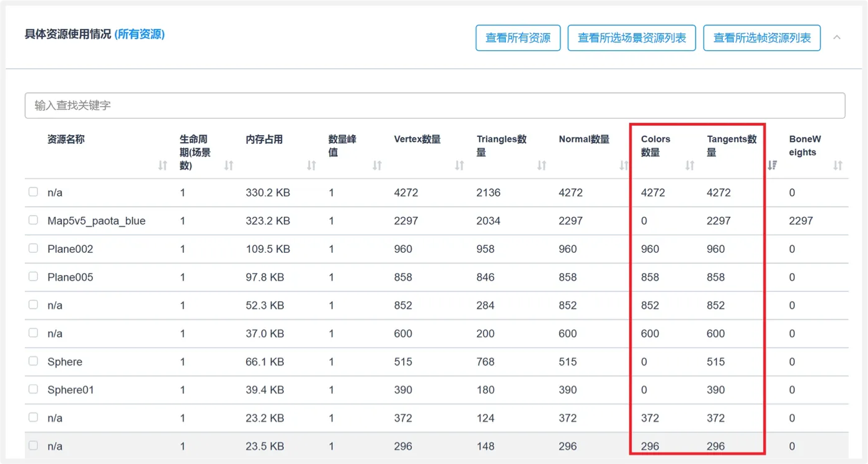Open 查看所选帧资源列表

(762, 38)
